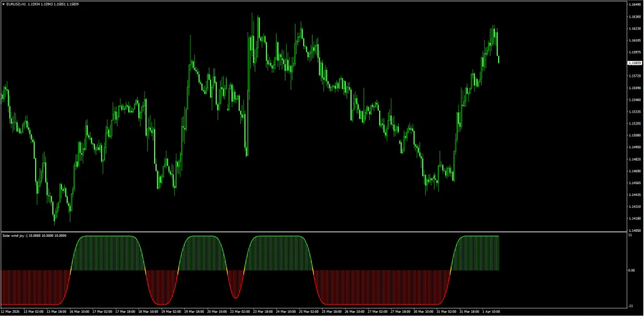
Task: Click the 12 Mar 2026 time label
Action: (10, 312)
